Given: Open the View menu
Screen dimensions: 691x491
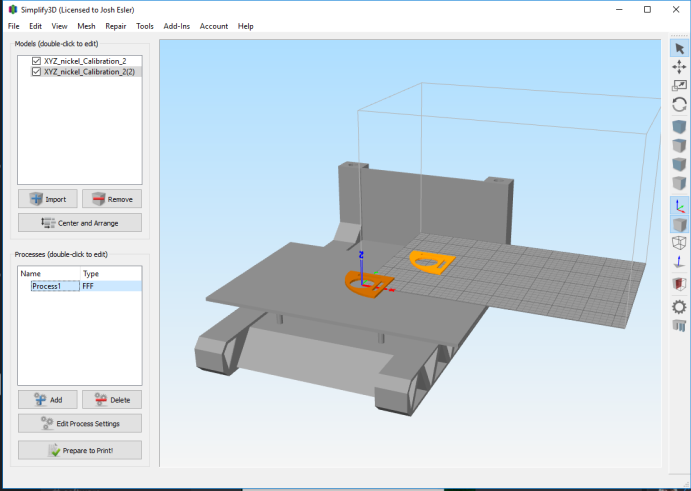Looking at the screenshot, I should (59, 26).
